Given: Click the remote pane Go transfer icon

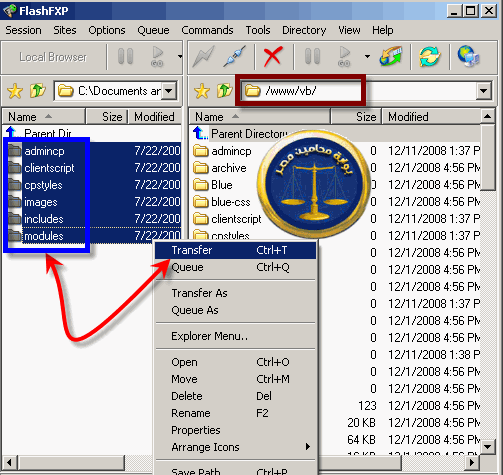Looking at the screenshot, I should click(344, 57).
